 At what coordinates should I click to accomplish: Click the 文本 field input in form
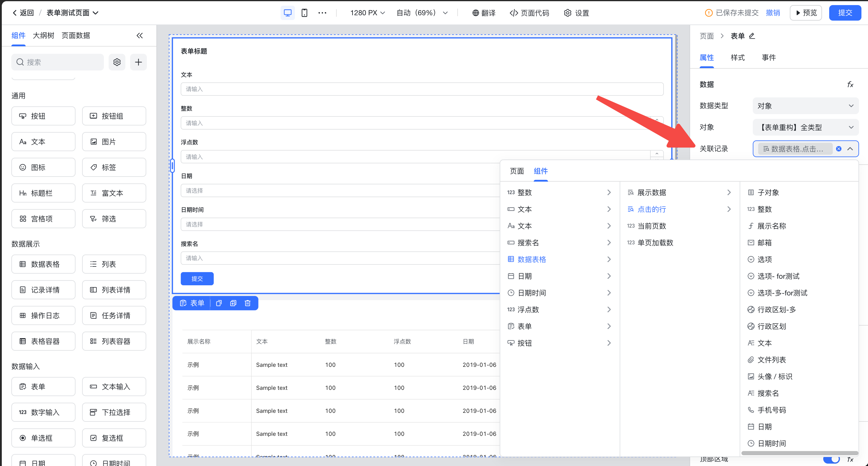tap(422, 89)
